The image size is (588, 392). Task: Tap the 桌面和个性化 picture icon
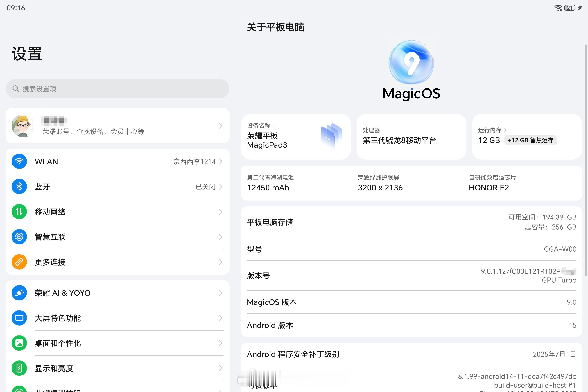(x=19, y=343)
